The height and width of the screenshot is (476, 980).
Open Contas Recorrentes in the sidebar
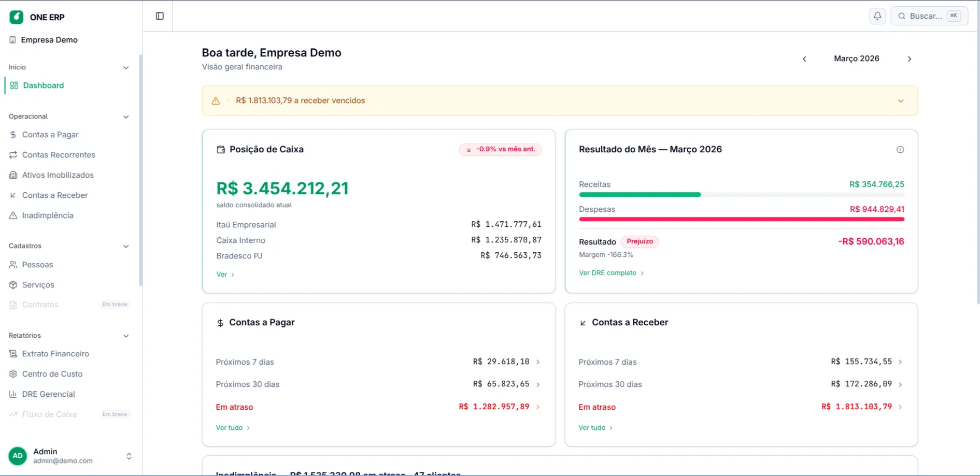coord(59,155)
